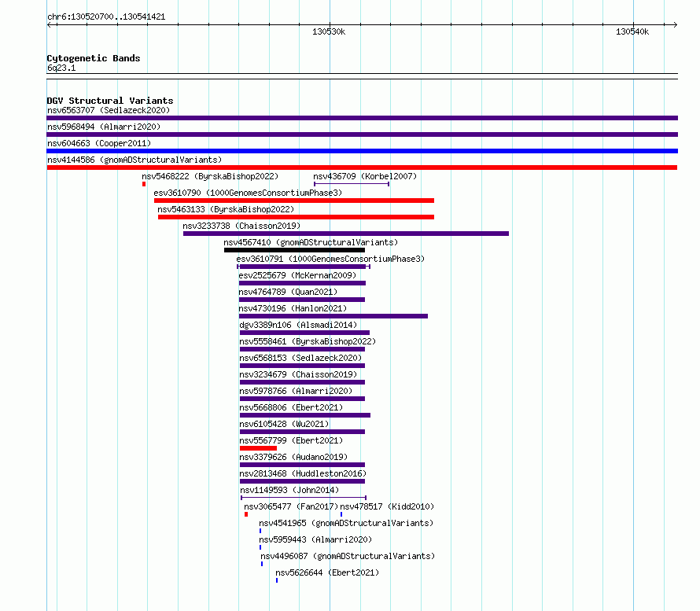
Task: Click the purple bar under nsv4730196
Action: click(333, 316)
